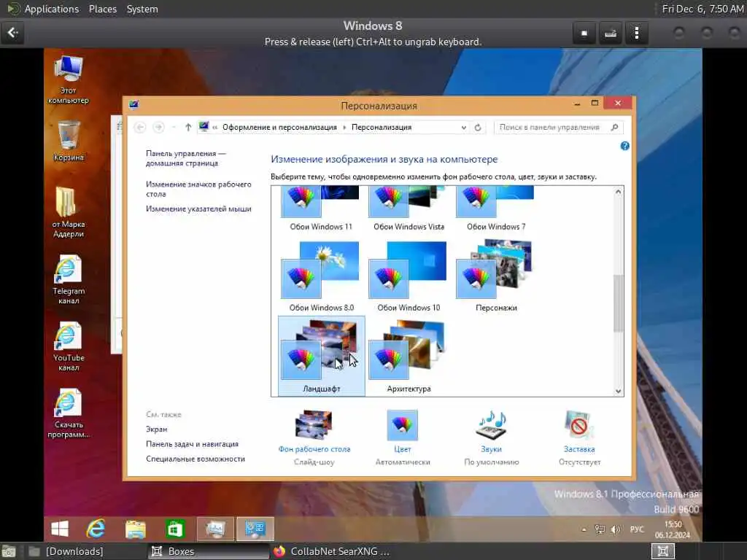Expand the address bar history dropdown

point(463,128)
